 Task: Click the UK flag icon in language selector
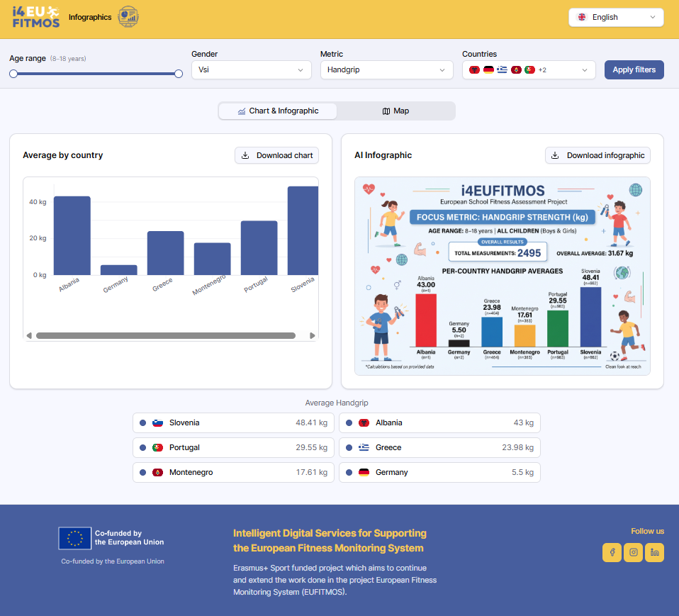[582, 17]
